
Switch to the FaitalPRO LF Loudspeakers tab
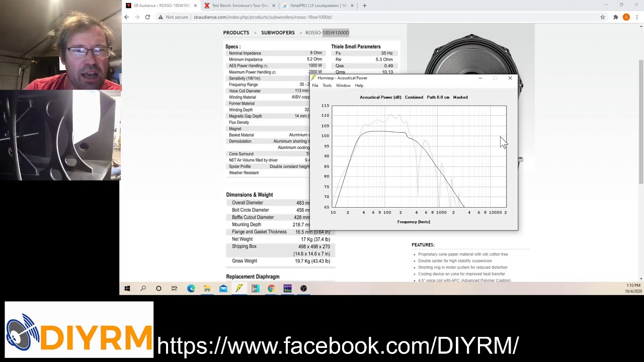(x=318, y=6)
